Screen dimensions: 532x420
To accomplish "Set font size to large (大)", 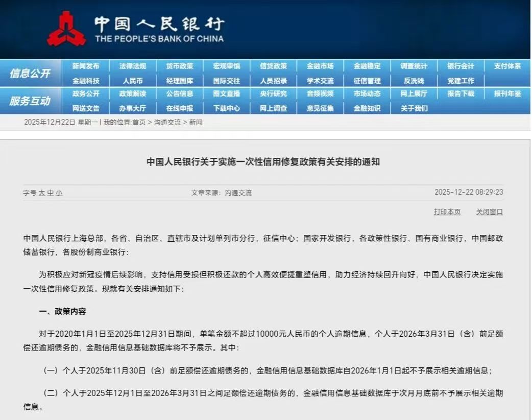I will click(x=42, y=193).
